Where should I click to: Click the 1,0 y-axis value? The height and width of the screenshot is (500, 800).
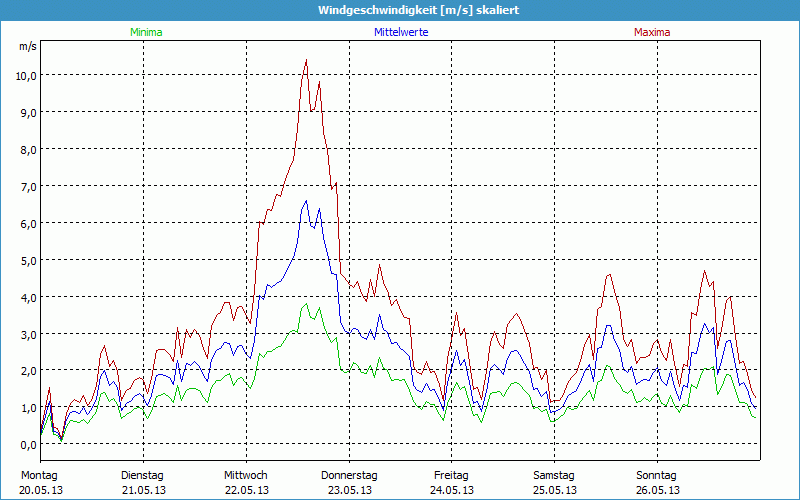[x=29, y=408]
